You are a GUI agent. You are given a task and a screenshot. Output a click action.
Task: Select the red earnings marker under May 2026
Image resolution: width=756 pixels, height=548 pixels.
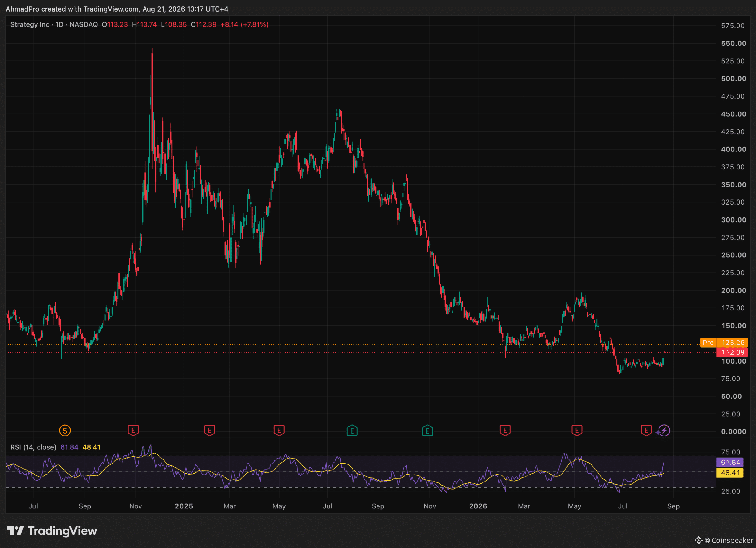(x=577, y=430)
